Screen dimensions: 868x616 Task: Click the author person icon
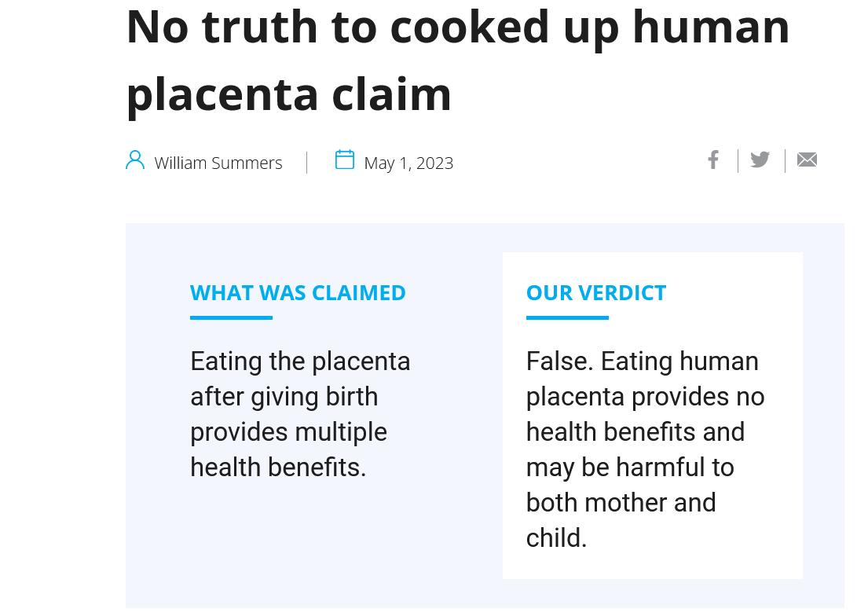[135, 160]
